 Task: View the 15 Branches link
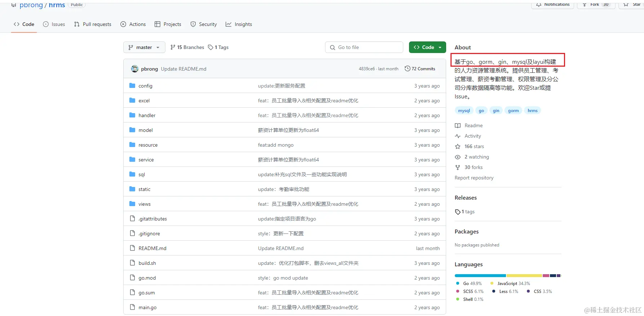click(187, 47)
